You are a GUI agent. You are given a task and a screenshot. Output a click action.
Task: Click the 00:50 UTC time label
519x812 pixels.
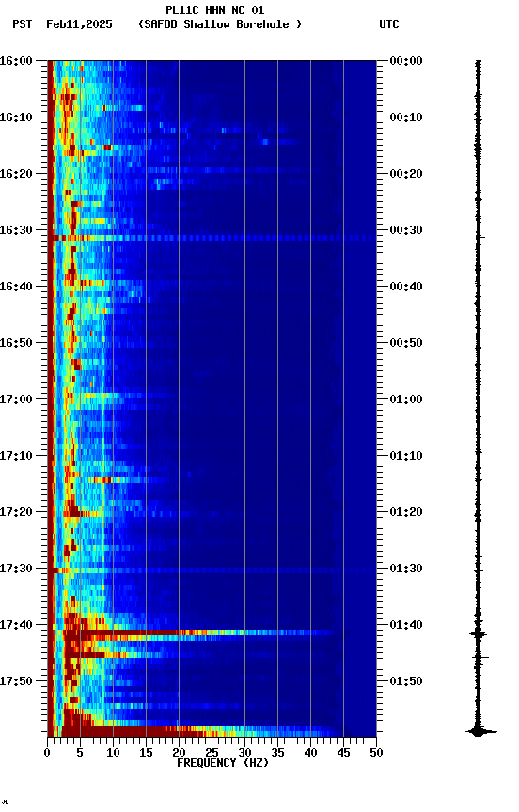click(x=406, y=343)
